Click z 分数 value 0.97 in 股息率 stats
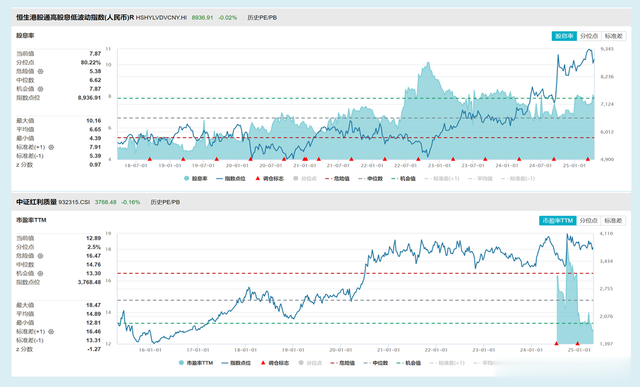 coord(95,165)
